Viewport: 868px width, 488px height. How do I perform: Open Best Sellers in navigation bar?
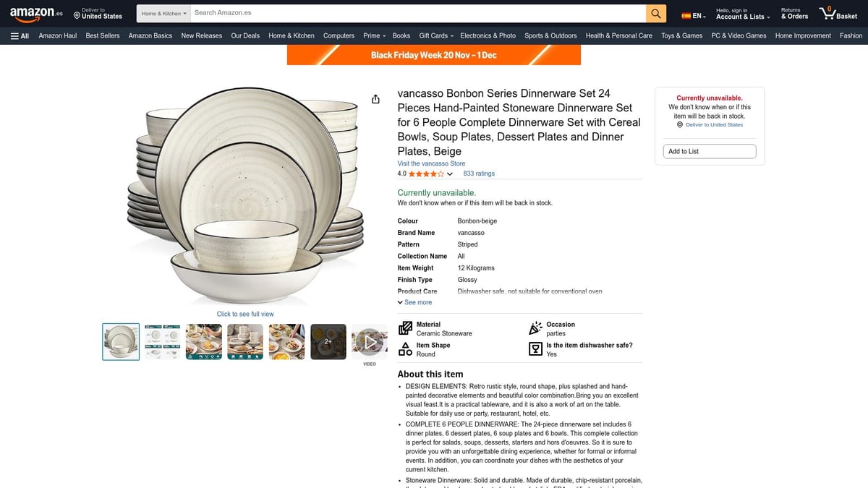pos(102,35)
